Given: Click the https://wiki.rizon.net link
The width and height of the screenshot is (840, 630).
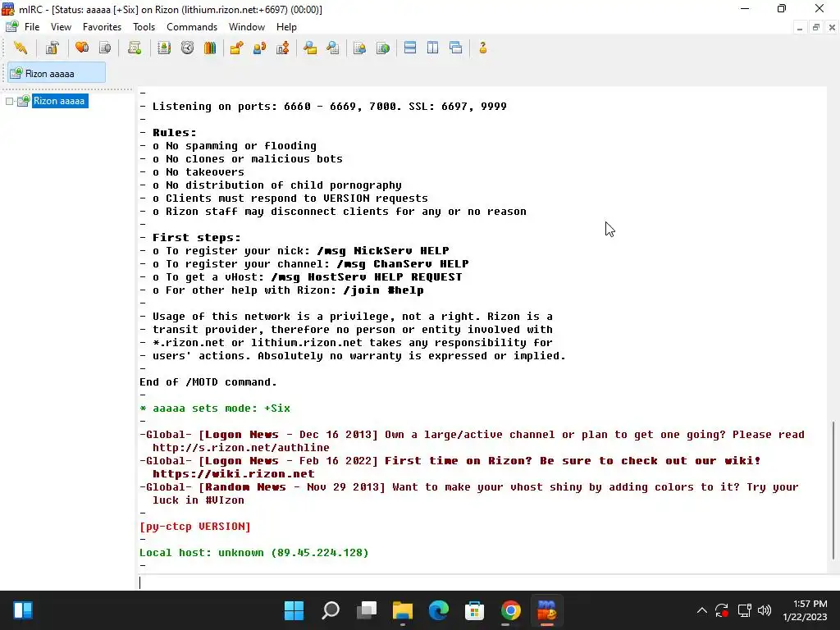Looking at the screenshot, I should pyautogui.click(x=233, y=473).
